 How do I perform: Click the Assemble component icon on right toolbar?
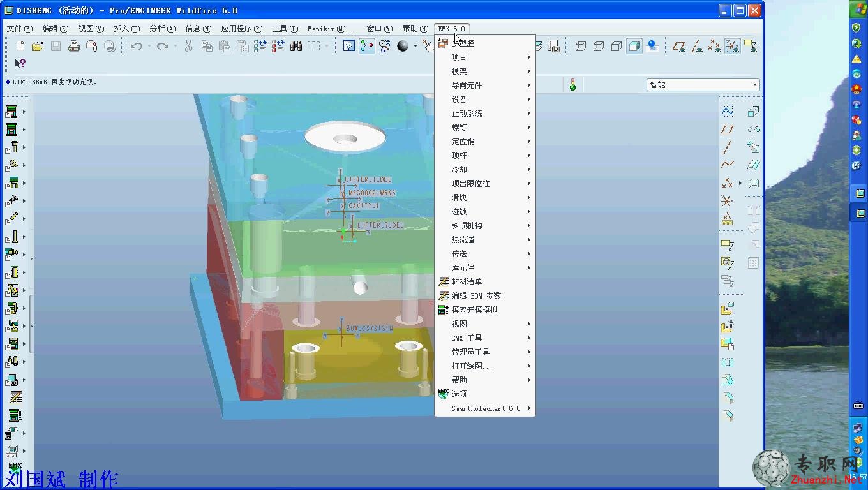click(x=728, y=309)
